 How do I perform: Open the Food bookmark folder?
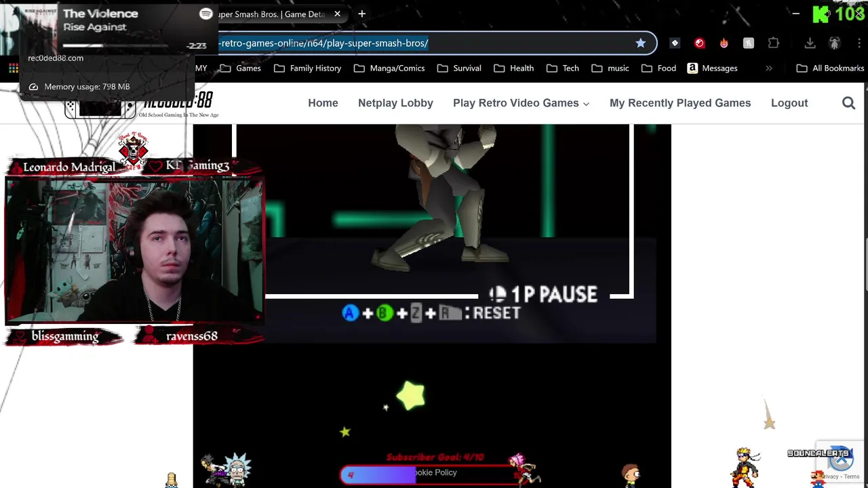tap(658, 68)
